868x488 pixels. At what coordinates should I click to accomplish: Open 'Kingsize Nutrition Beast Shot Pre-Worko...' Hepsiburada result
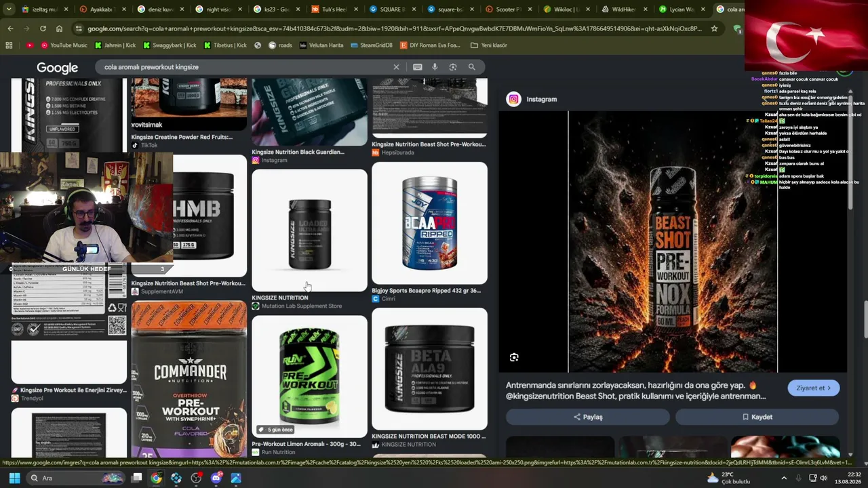tap(429, 144)
